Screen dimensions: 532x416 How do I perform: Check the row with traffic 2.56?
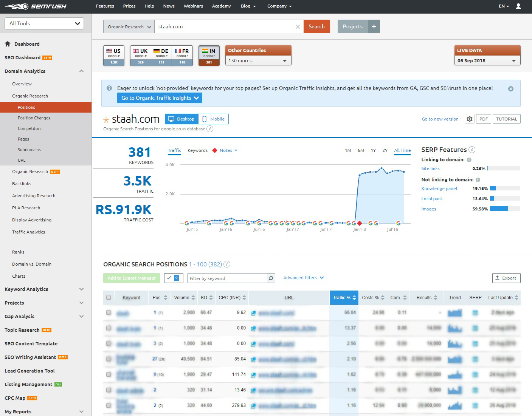pyautogui.click(x=109, y=343)
